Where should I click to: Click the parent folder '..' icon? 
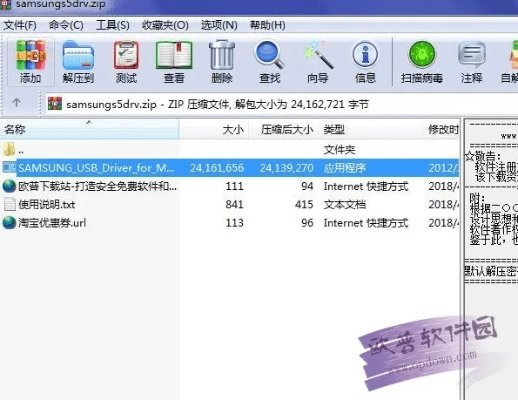(x=9, y=149)
